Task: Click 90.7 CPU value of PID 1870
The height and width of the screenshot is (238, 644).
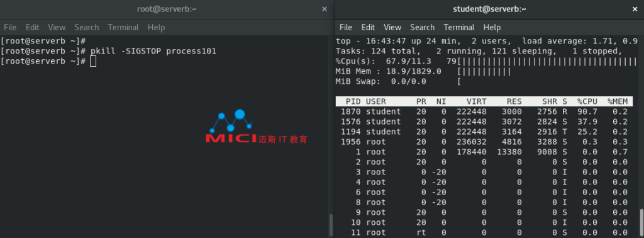Action: 587,112
